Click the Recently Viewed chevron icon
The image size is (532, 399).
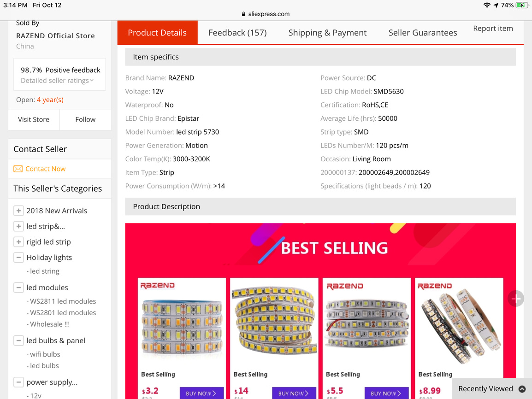(522, 389)
